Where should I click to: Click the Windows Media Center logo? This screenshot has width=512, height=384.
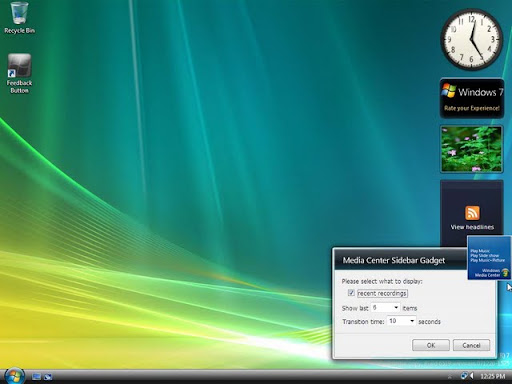(x=505, y=273)
